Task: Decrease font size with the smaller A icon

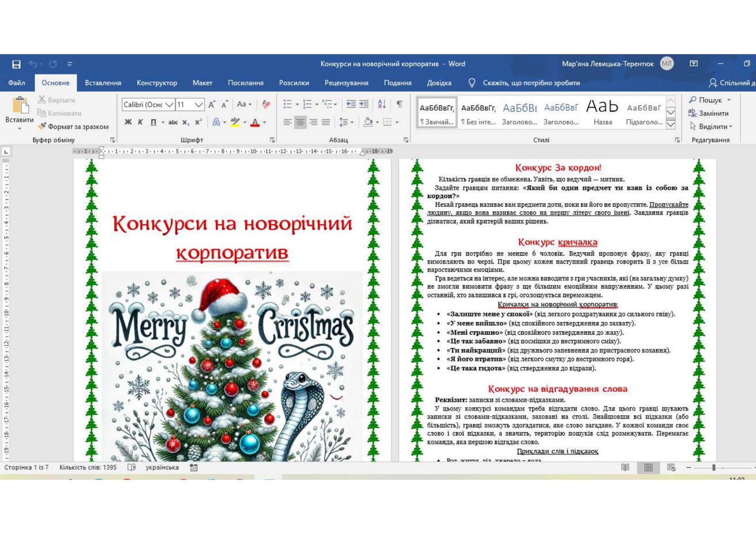Action: click(225, 104)
